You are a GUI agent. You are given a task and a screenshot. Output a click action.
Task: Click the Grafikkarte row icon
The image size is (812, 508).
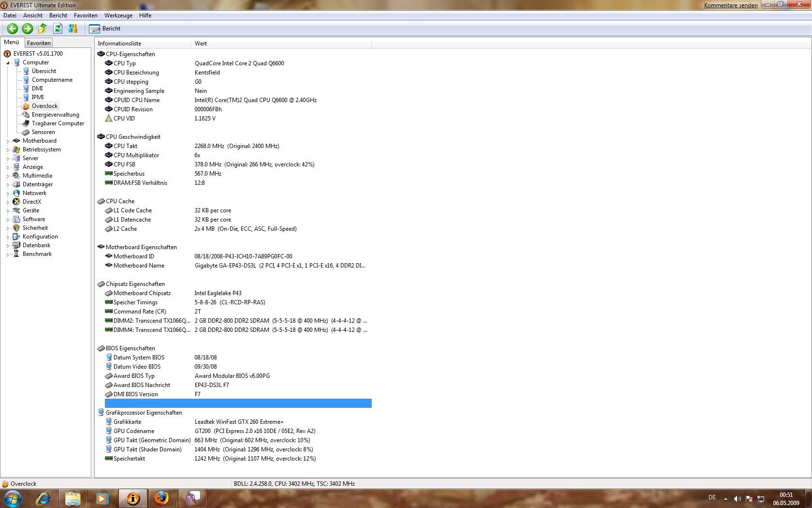tap(109, 422)
